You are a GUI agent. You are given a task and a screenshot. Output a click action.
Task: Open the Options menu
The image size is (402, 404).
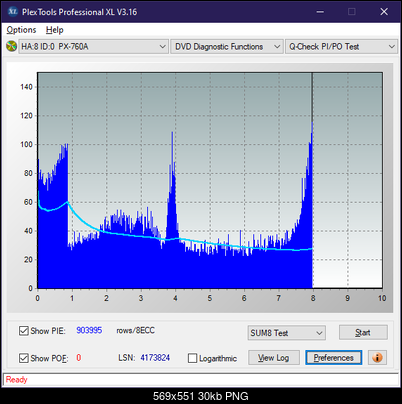(21, 30)
